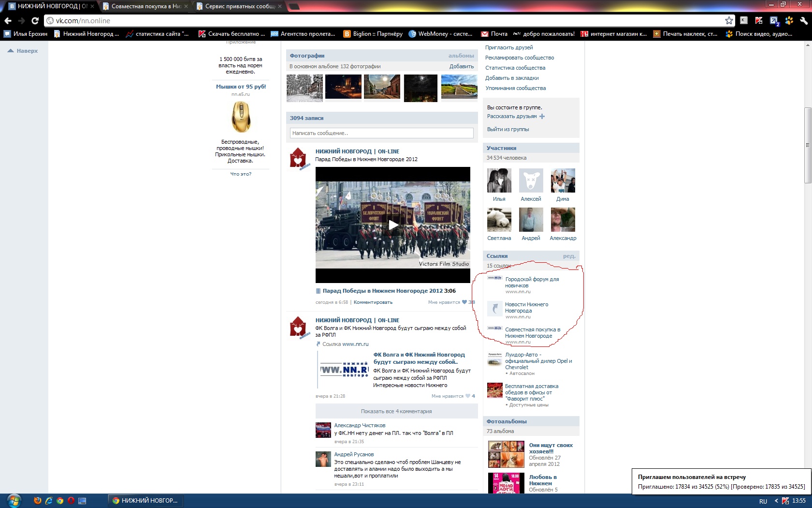Click Добавить photo link
Screen dimensions: 812x508
(462, 66)
